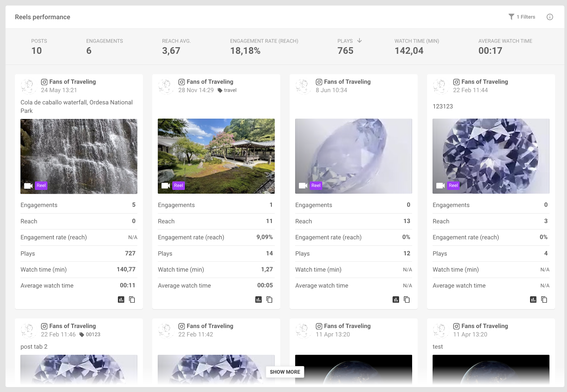Click Instagram icon on the 'test' post
The width and height of the screenshot is (567, 392).
[x=456, y=326]
